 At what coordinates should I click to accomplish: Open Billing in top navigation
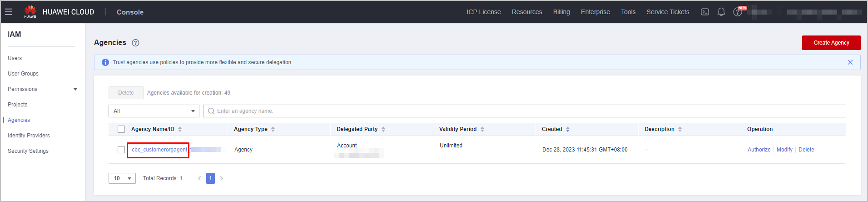[561, 12]
